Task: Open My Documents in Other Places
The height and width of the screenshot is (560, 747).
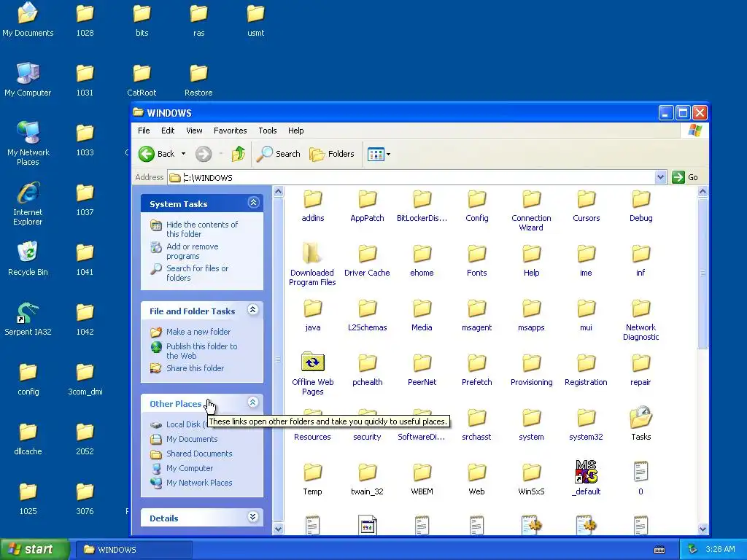Action: pyautogui.click(x=192, y=439)
